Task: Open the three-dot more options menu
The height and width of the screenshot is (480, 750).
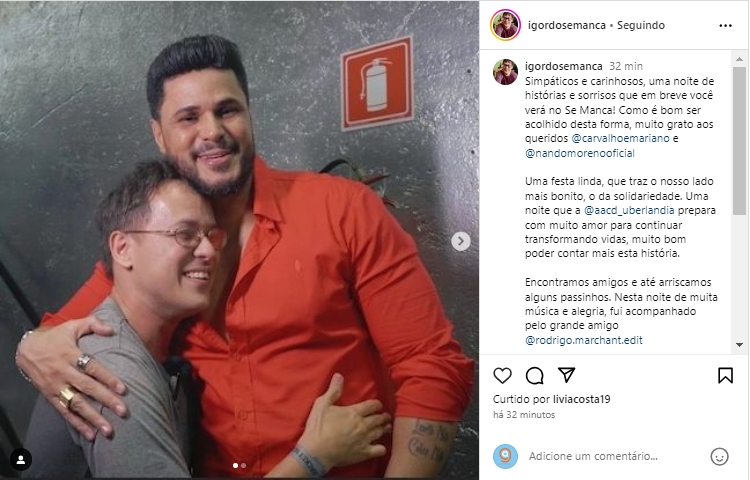Action: 725,25
